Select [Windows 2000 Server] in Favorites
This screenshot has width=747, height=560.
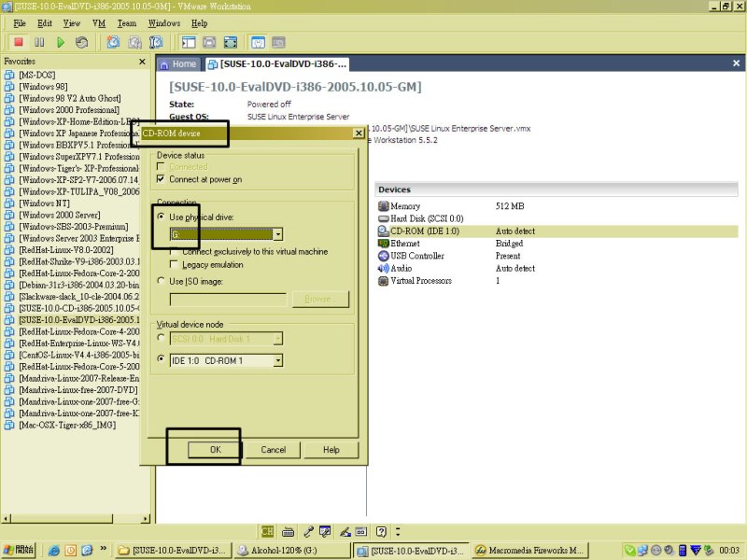click(60, 215)
